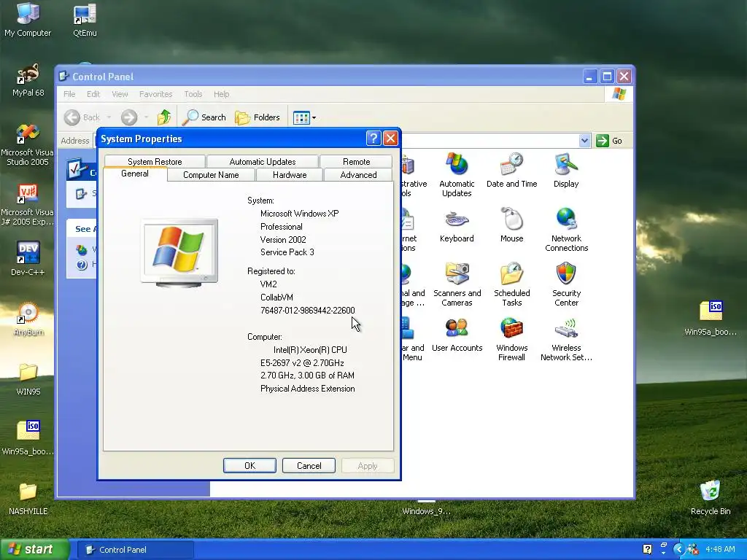
Task: Open the Automatic Updates control panel icon
Action: pos(457,174)
